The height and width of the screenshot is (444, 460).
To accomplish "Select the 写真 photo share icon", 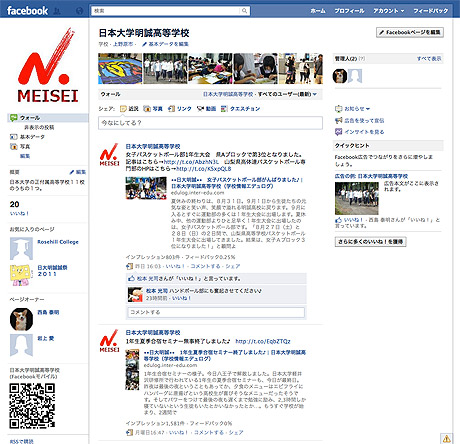I will (147, 109).
